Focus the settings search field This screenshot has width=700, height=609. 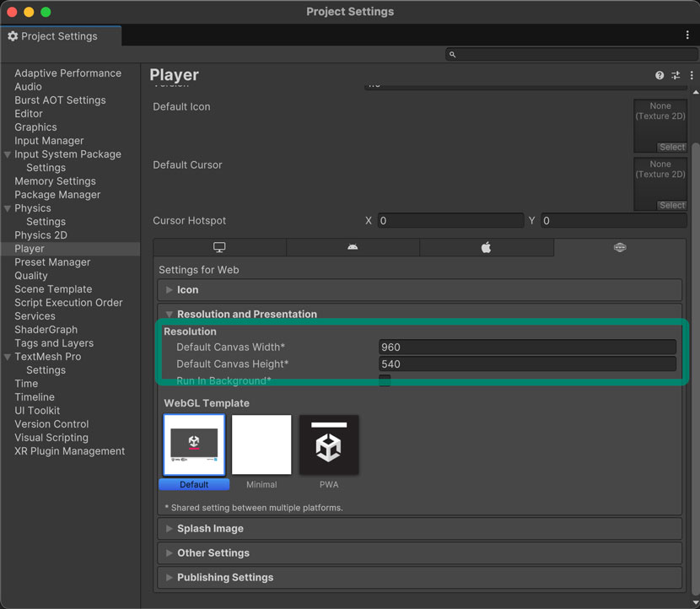571,55
